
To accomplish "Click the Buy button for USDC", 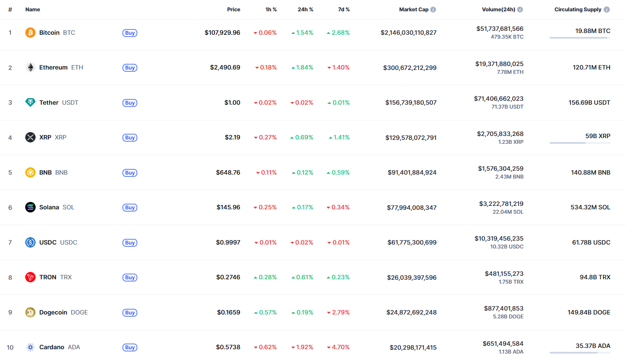I will pyautogui.click(x=130, y=243).
